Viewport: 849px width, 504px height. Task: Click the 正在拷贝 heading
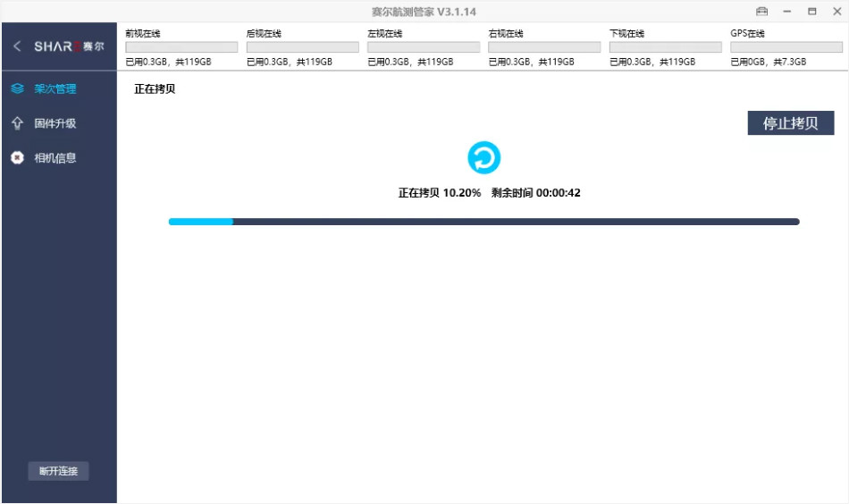coord(155,88)
